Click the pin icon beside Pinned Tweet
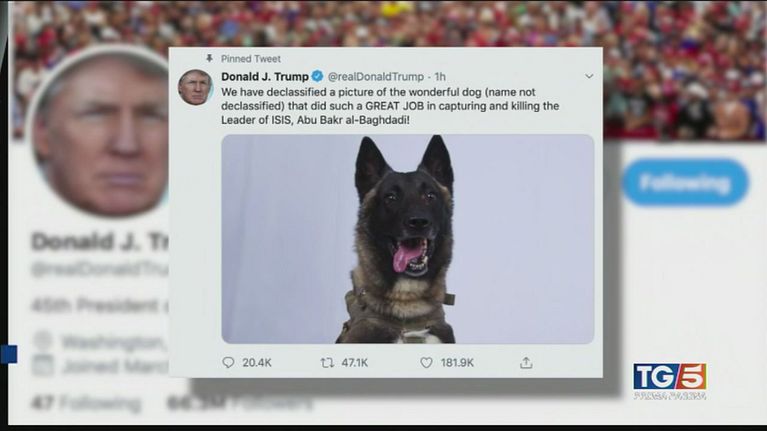 [209, 59]
